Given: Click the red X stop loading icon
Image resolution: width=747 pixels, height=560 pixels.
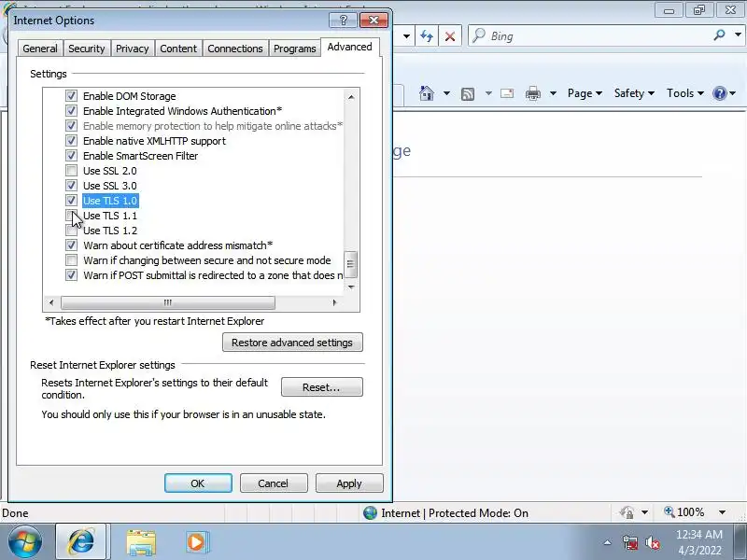Looking at the screenshot, I should coord(450,36).
